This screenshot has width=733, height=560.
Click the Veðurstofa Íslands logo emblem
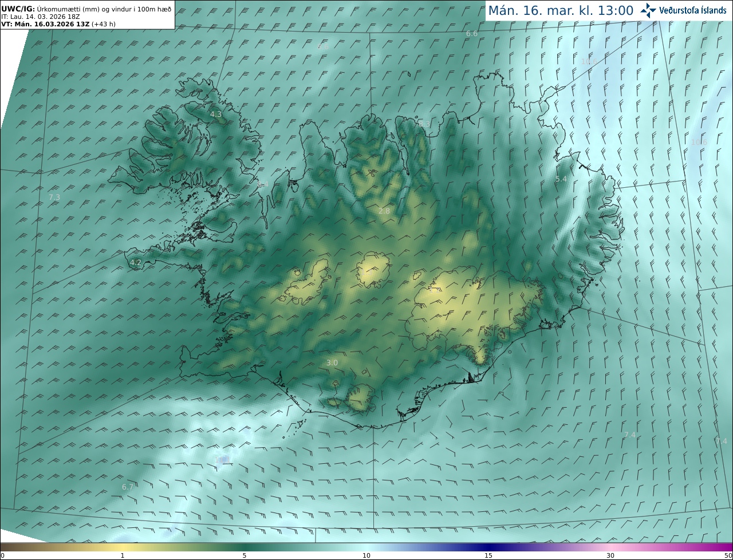coord(648,10)
